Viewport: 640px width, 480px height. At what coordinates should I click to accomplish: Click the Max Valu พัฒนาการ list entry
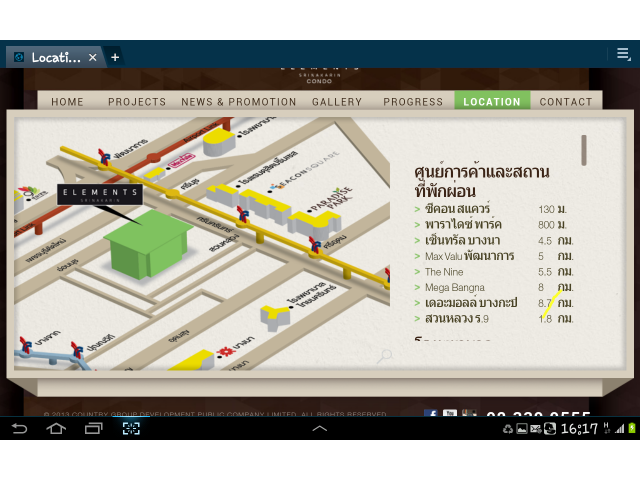pos(469,256)
